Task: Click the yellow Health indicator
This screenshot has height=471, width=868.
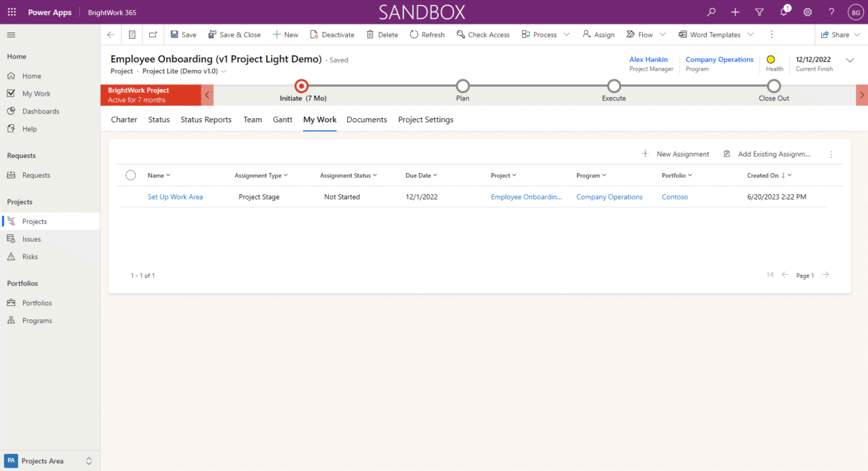Action: (770, 60)
